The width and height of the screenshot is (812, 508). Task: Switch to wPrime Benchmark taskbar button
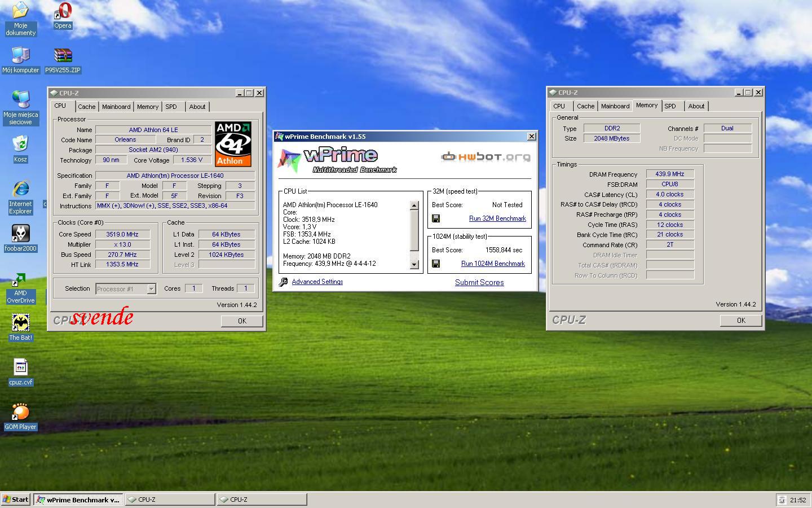coord(78,500)
